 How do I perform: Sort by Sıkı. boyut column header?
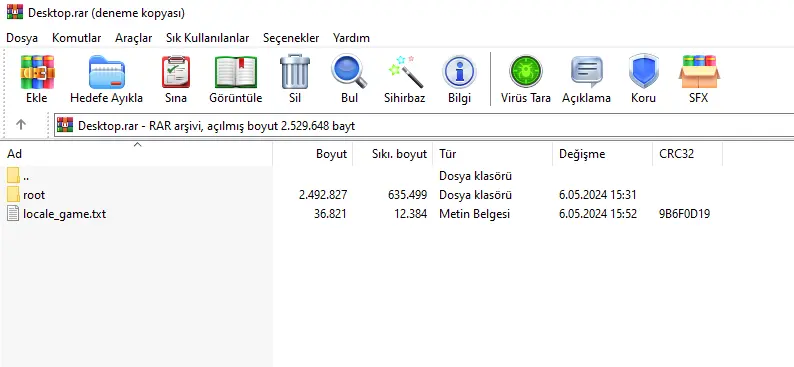point(393,154)
